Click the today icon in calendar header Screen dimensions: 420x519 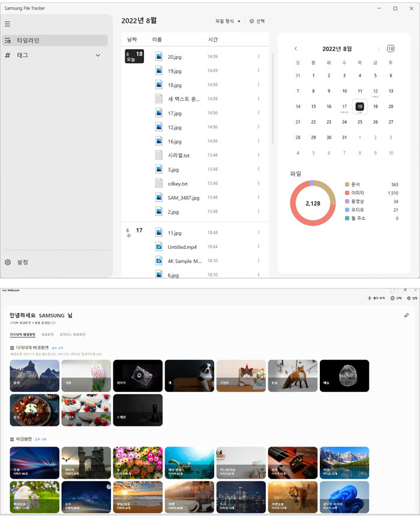click(391, 49)
